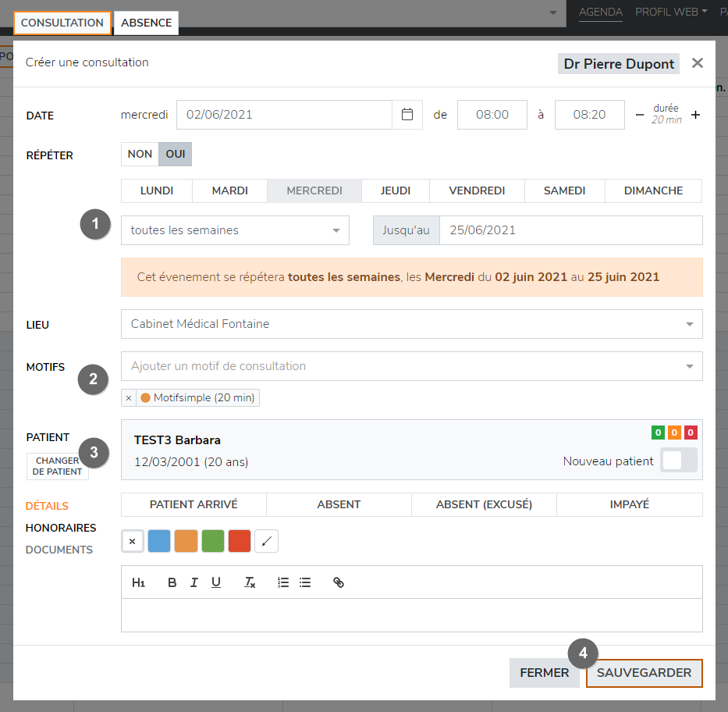Apply bold formatting in notes editor
Viewport: 728px width, 712px height.
tap(172, 582)
